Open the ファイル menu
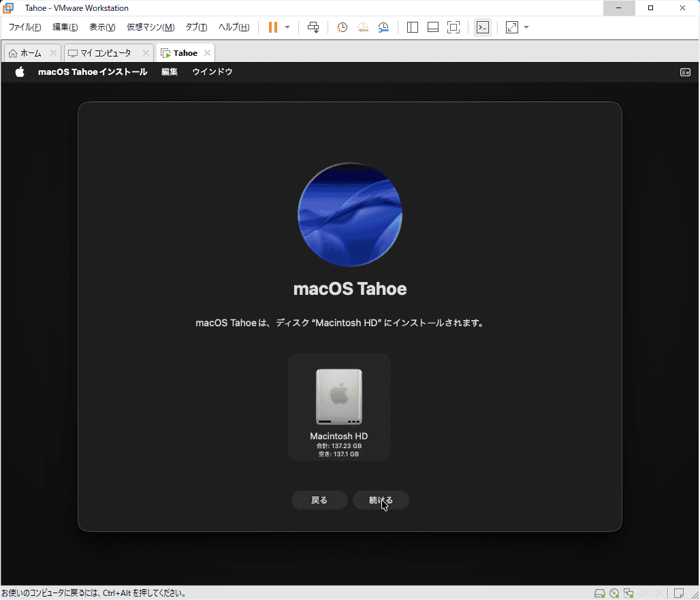Image resolution: width=700 pixels, height=600 pixels. (x=25, y=27)
